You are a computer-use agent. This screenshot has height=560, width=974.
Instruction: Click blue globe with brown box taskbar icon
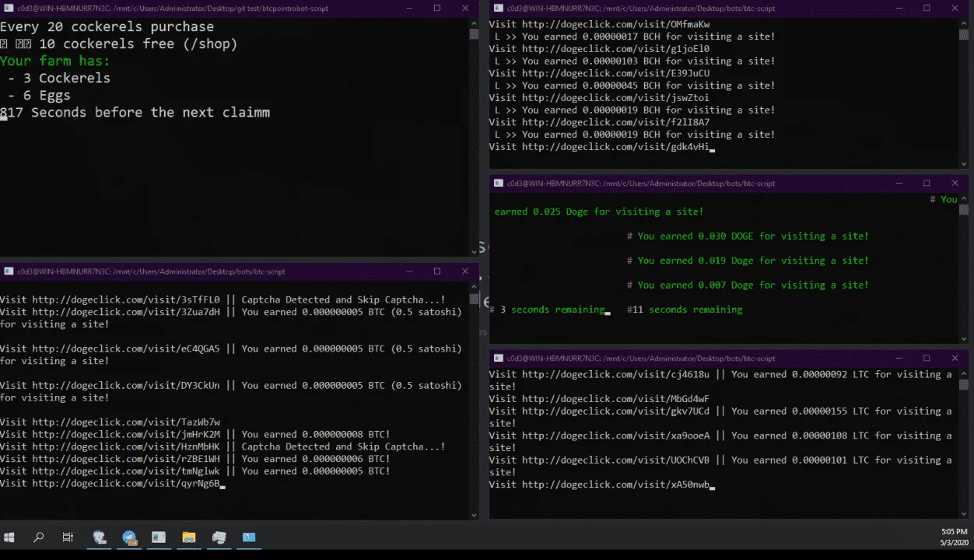(129, 537)
